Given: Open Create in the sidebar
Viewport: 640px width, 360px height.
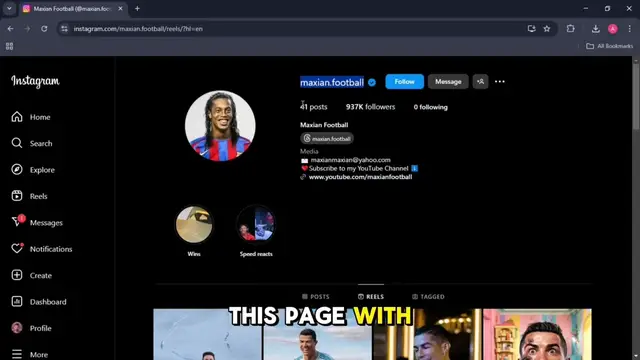Looking at the screenshot, I should (31, 276).
